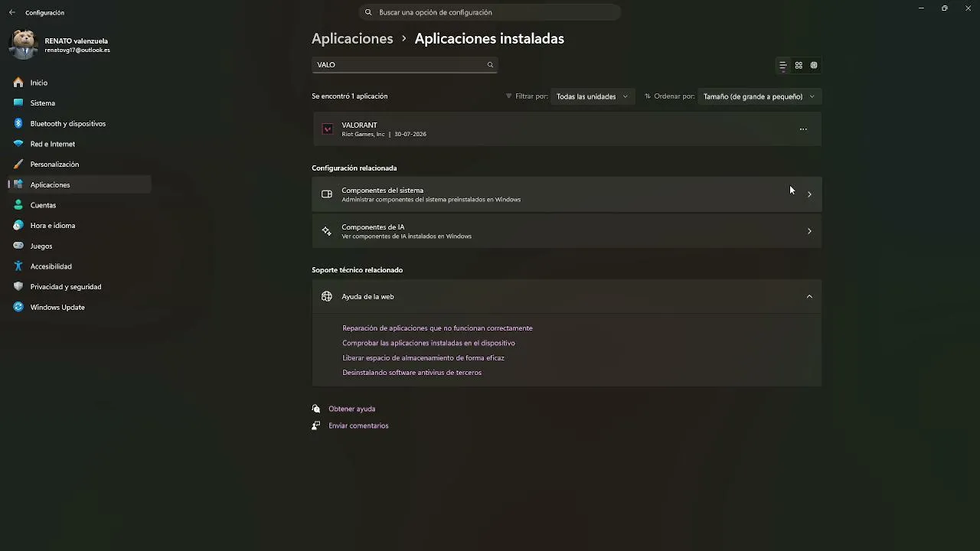Collapse the Ayuda de la web section

(809, 297)
